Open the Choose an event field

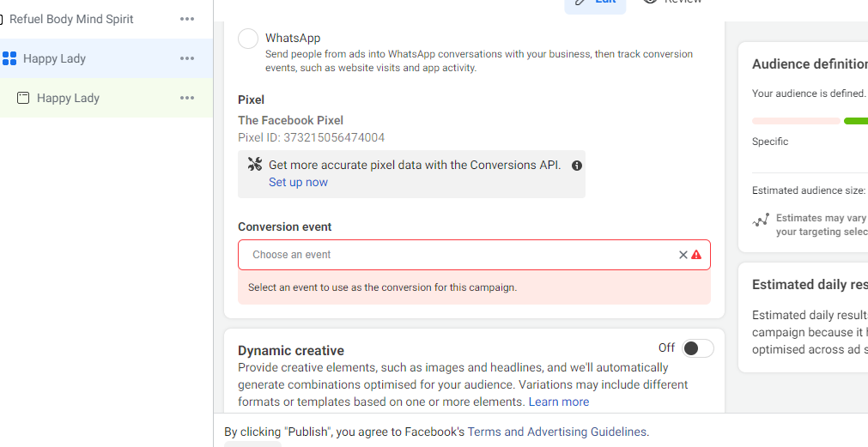pos(474,255)
